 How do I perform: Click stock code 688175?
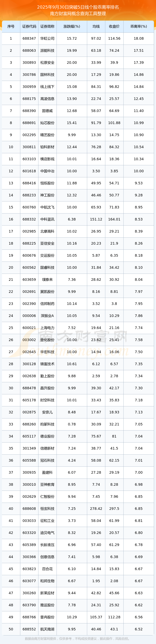coord(29,99)
